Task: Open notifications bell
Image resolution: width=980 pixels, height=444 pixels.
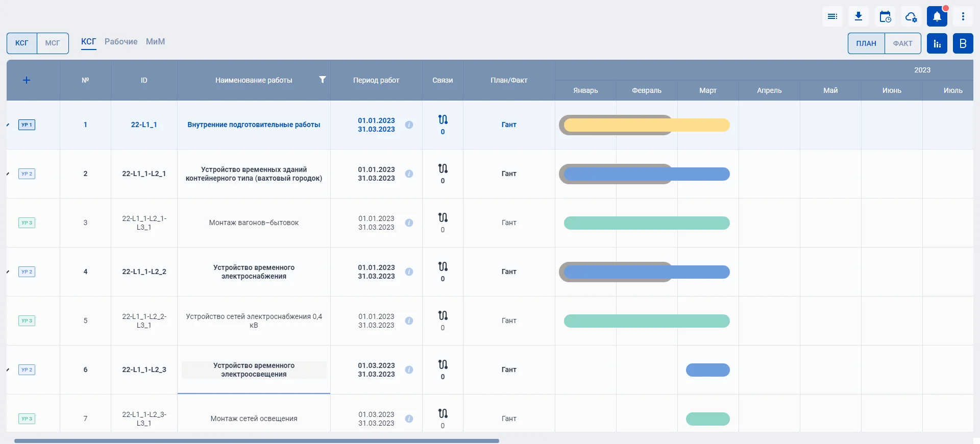Action: pyautogui.click(x=937, y=17)
